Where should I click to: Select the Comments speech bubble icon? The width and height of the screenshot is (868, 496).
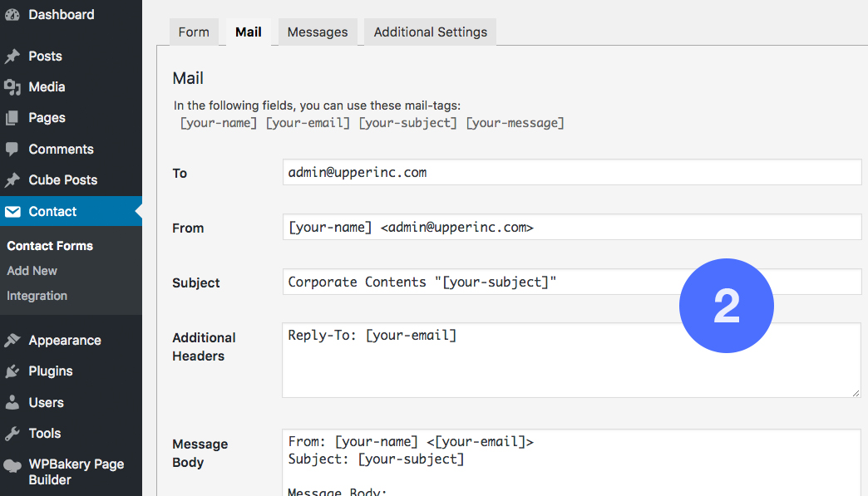point(12,150)
